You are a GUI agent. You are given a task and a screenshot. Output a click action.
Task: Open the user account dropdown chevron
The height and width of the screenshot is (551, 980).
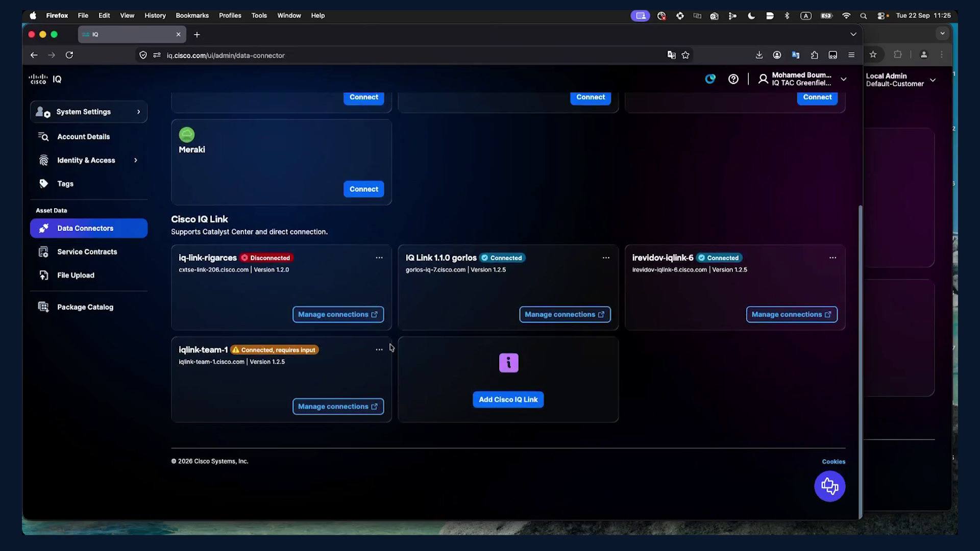(844, 79)
